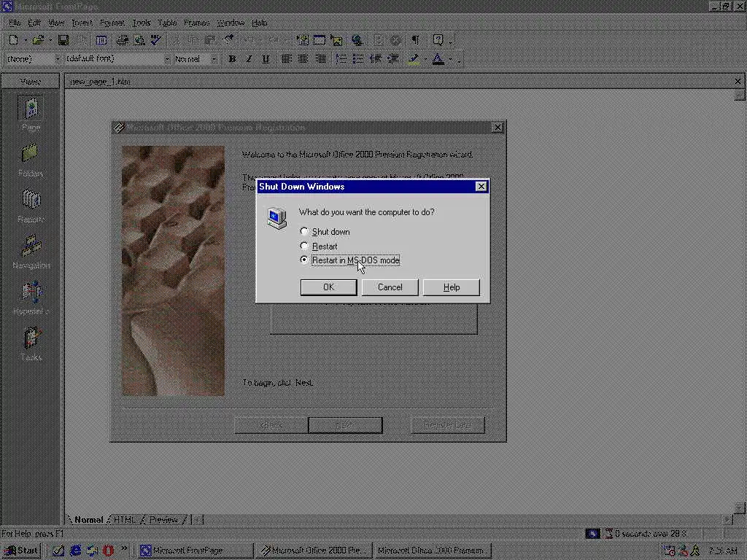
Task: Click the Increase Indent toolbar icon
Action: pyautogui.click(x=392, y=59)
